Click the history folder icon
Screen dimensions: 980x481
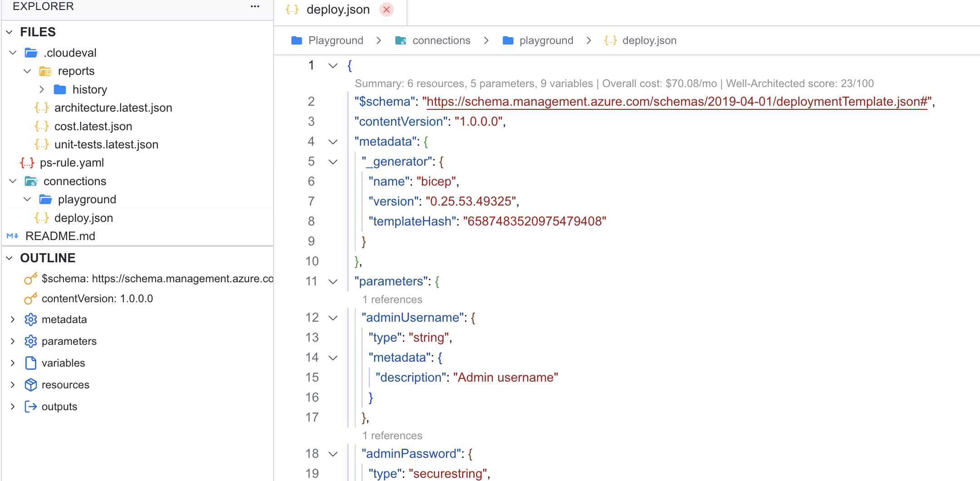point(60,89)
